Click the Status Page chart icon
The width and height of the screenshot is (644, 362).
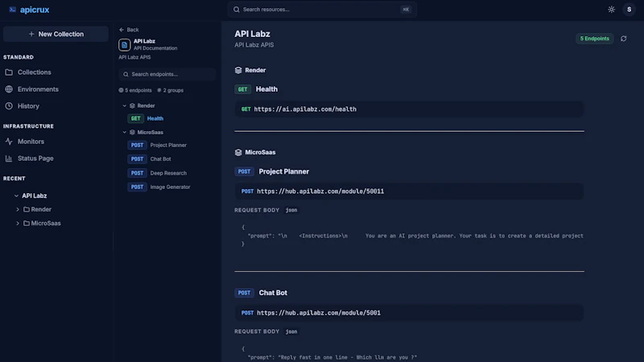pyautogui.click(x=9, y=158)
